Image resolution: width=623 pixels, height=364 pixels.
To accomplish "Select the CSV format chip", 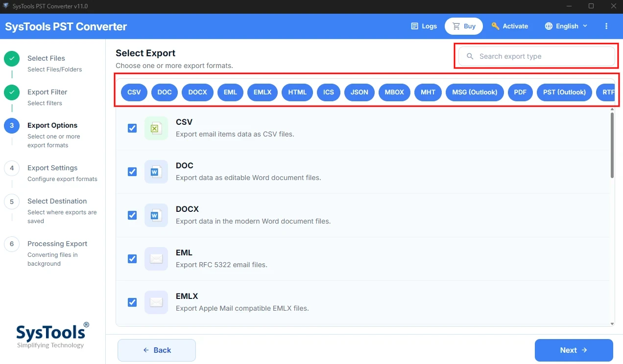I will pos(134,92).
